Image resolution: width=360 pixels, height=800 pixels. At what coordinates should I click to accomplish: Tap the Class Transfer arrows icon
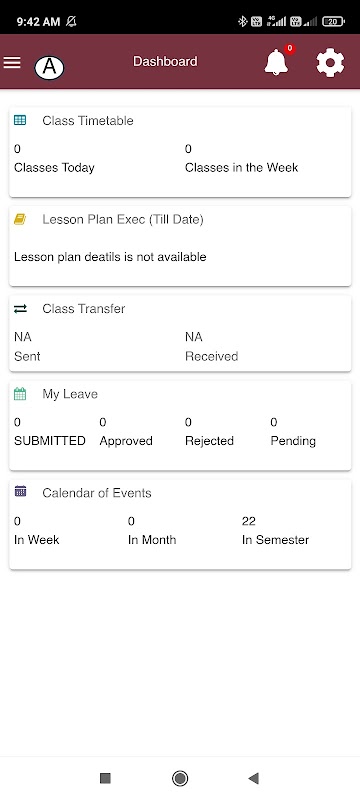pyautogui.click(x=20, y=309)
